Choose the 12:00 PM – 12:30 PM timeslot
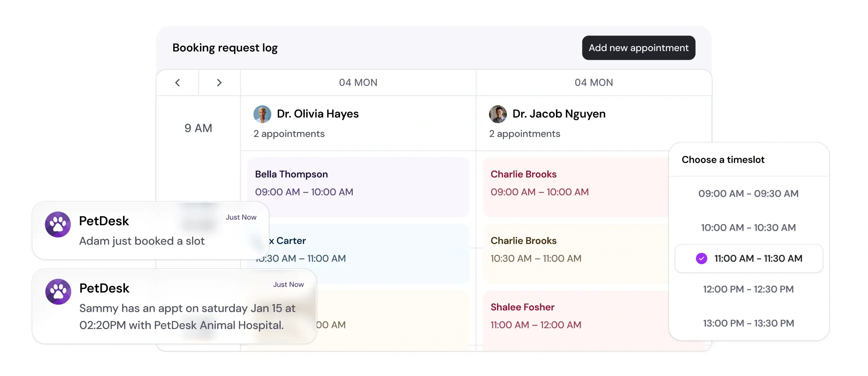 pos(748,289)
